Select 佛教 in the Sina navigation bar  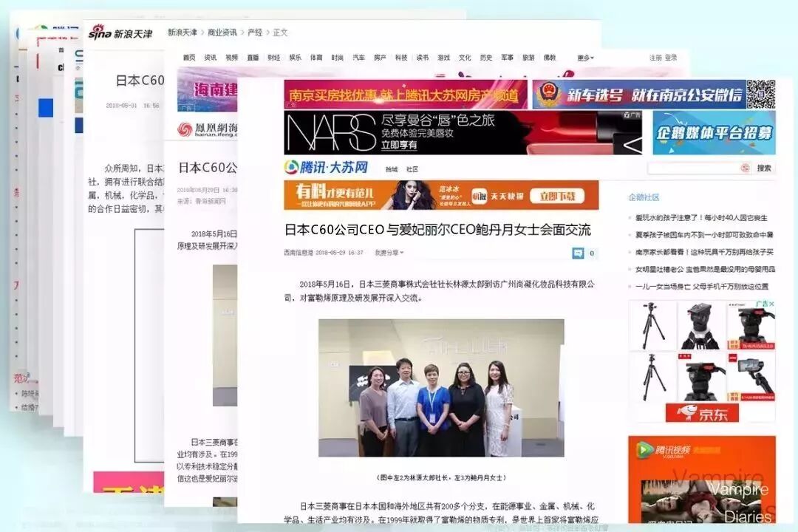click(550, 58)
